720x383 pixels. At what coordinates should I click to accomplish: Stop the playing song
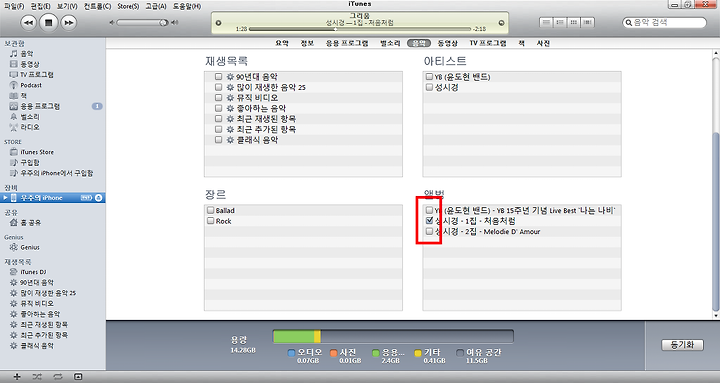click(49, 23)
